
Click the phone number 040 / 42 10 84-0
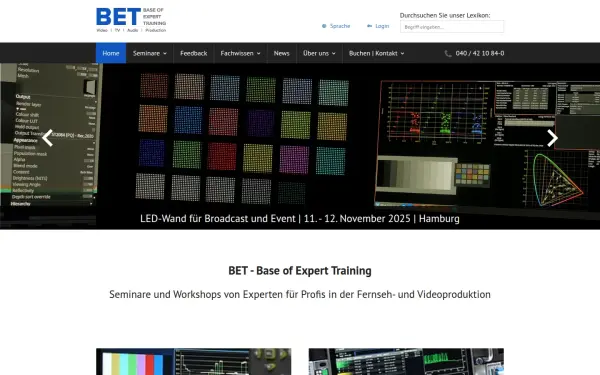pyautogui.click(x=480, y=53)
